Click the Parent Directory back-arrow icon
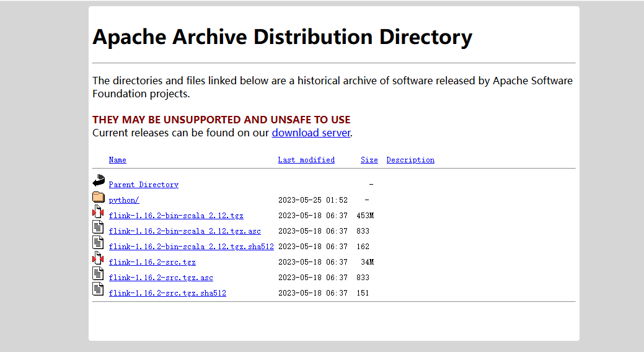Screen dimensions: 644x352 (99, 181)
